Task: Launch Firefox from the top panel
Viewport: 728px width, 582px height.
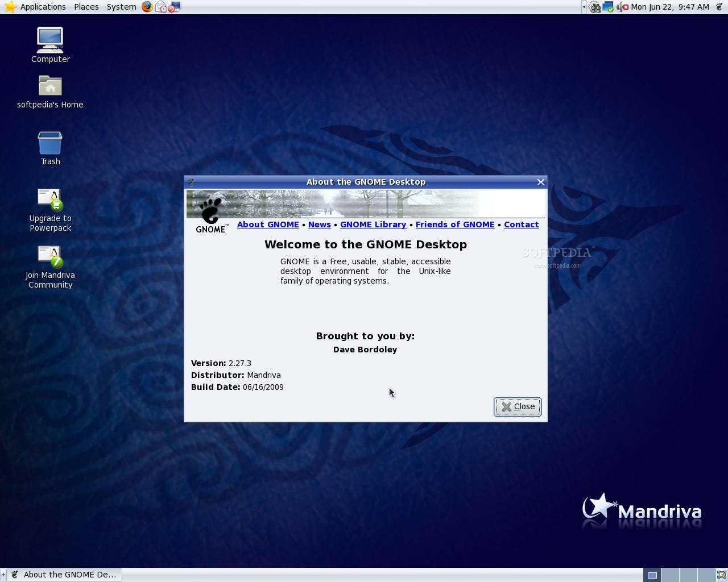Action: [x=147, y=7]
